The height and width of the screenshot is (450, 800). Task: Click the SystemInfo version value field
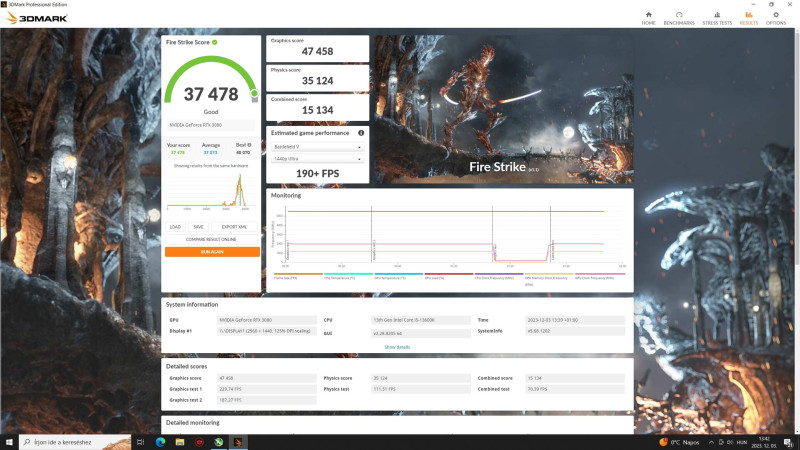click(x=575, y=331)
